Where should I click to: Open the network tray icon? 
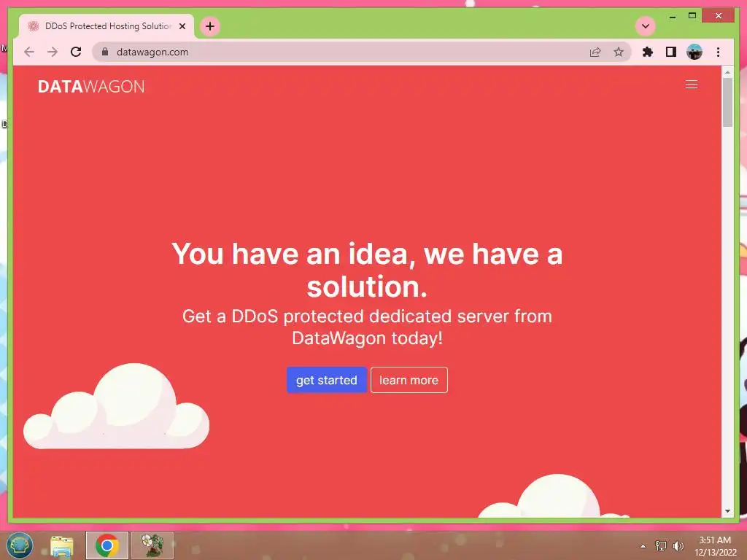click(x=661, y=545)
